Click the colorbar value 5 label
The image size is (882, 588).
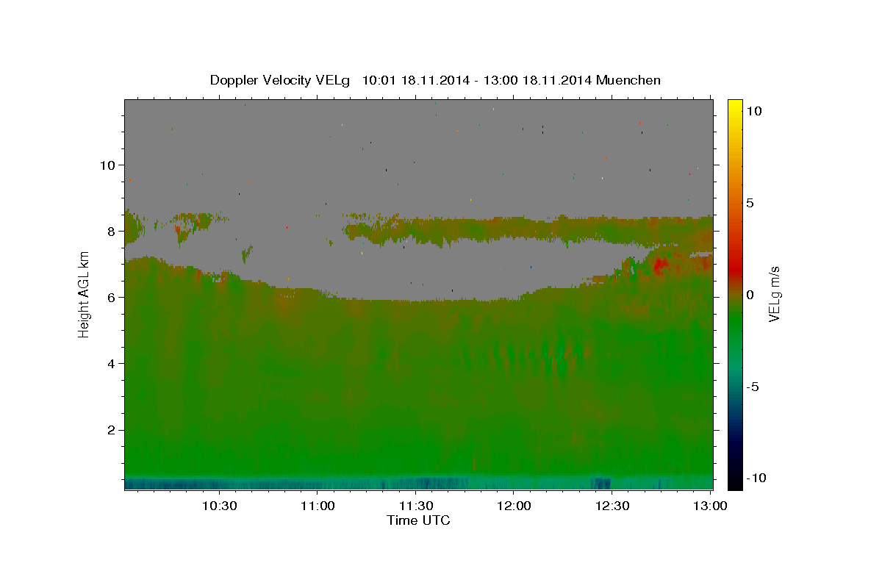click(750, 203)
